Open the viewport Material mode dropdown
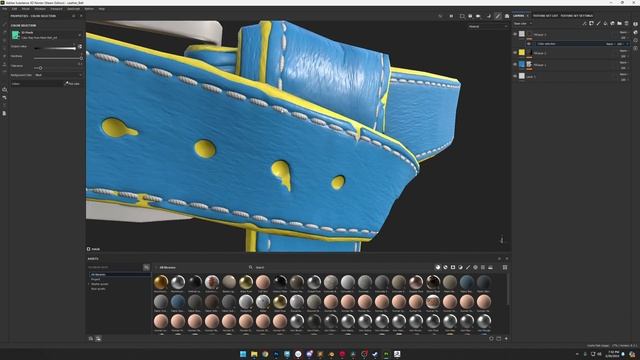Image resolution: width=640 pixels, height=360 pixels. click(x=488, y=27)
